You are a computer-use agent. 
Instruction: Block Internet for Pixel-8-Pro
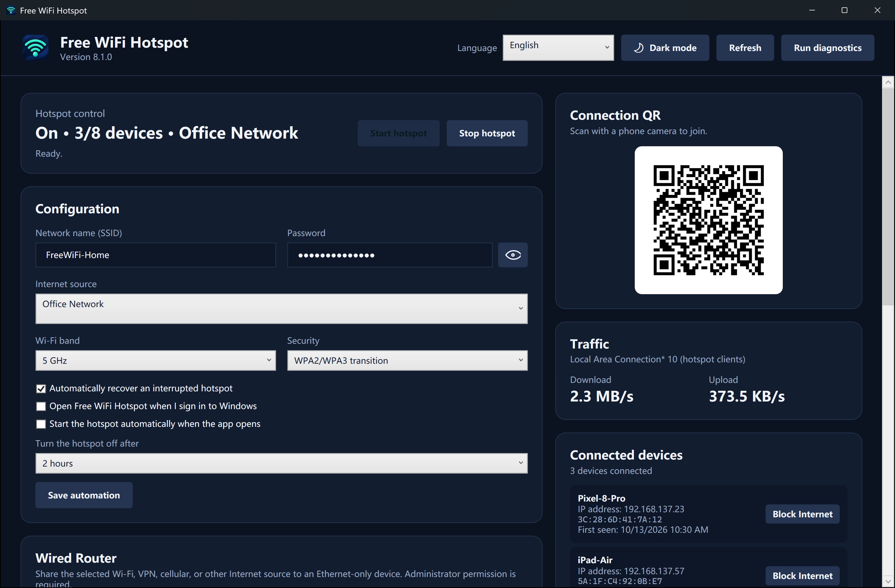(802, 514)
